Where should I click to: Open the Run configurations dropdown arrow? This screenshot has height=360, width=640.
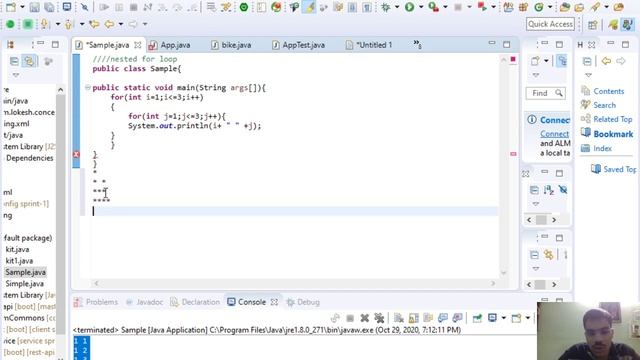[x=421, y=7]
